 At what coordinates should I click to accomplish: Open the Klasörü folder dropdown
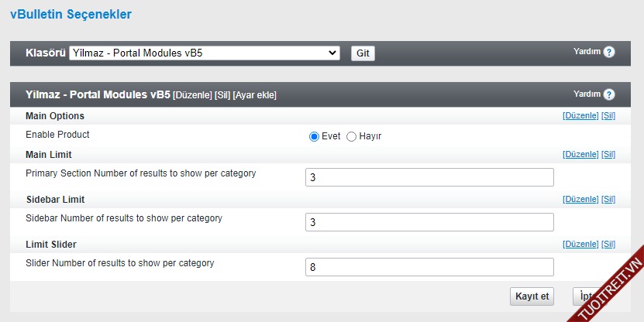pyautogui.click(x=205, y=53)
